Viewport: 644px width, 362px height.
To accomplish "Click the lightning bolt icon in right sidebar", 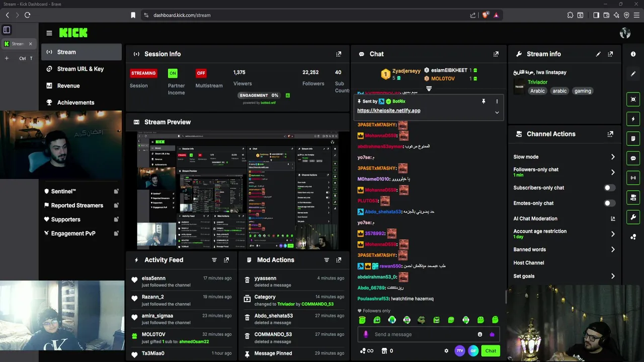I will [633, 119].
